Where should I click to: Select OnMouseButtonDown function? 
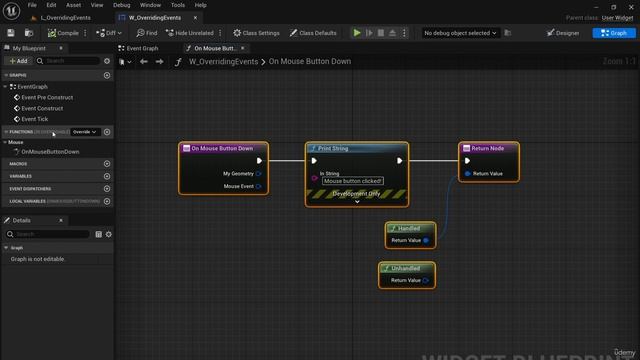50,152
